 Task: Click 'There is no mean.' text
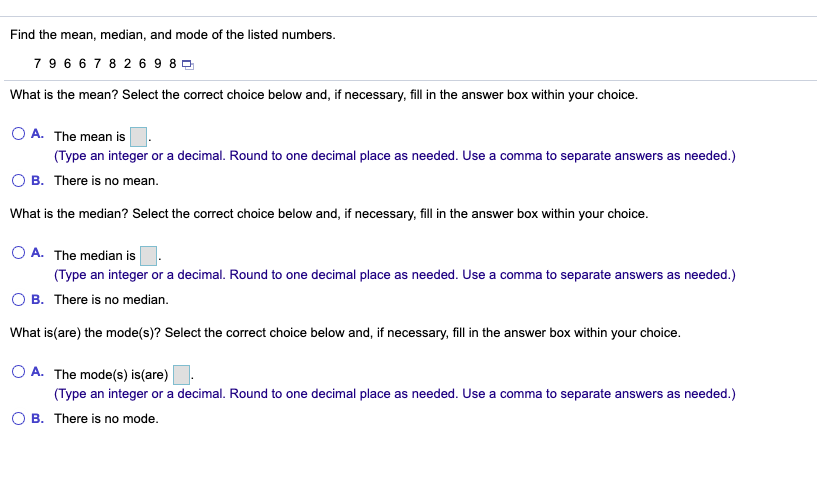click(106, 181)
